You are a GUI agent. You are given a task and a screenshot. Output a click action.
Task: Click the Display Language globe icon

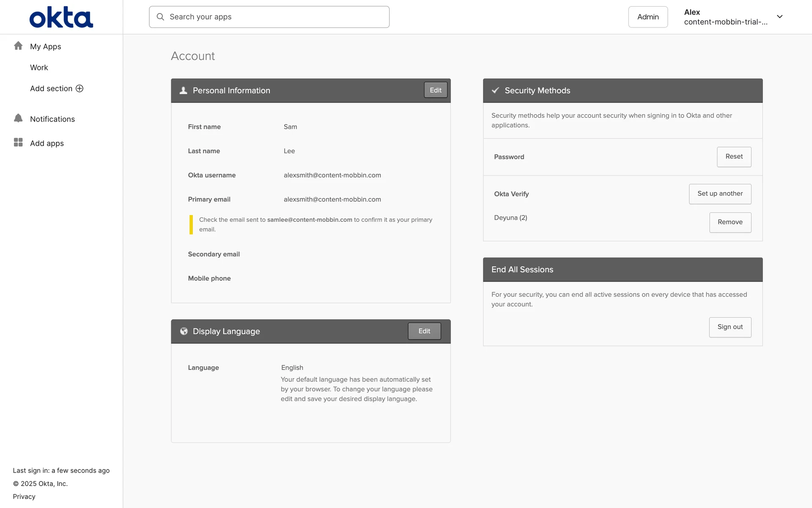click(x=184, y=331)
